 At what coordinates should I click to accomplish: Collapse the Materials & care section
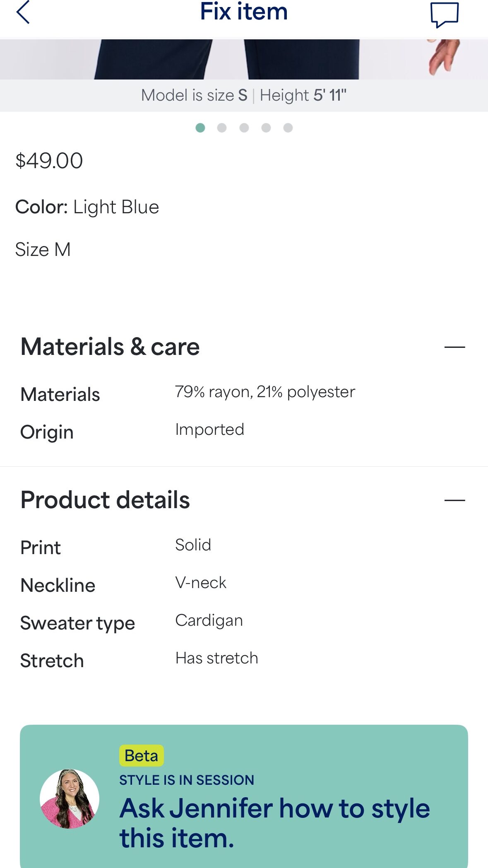[454, 347]
